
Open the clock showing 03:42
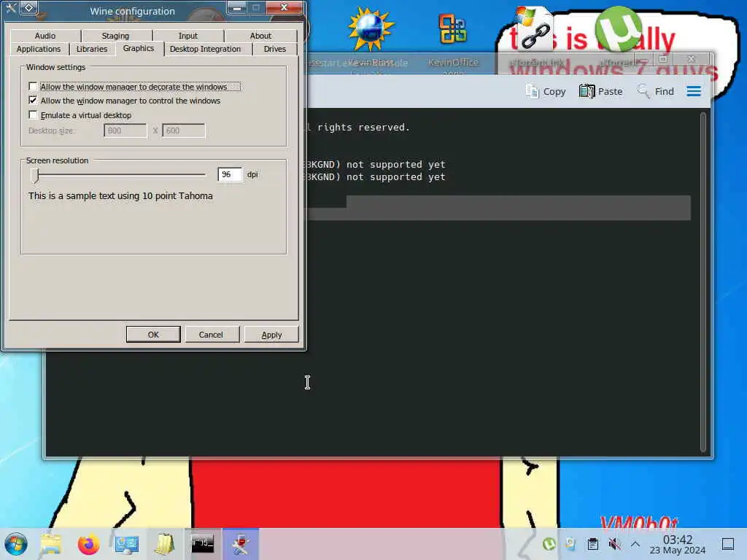point(678,544)
